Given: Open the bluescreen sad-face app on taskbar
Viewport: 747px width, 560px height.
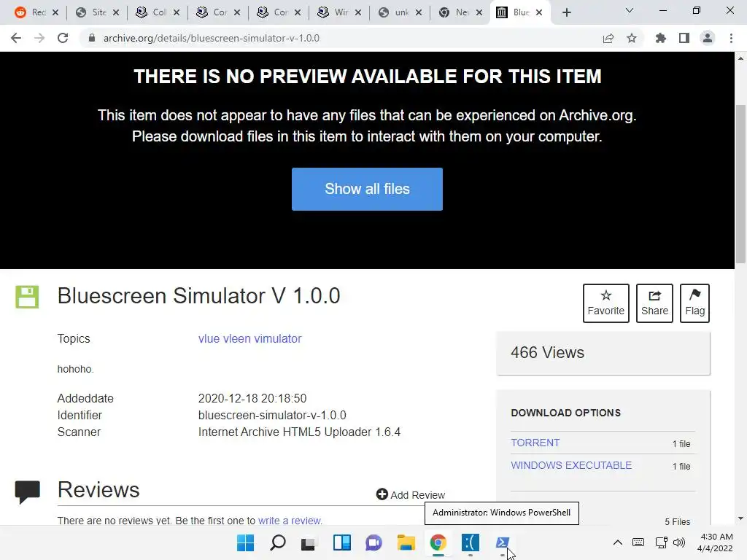Looking at the screenshot, I should (x=471, y=542).
